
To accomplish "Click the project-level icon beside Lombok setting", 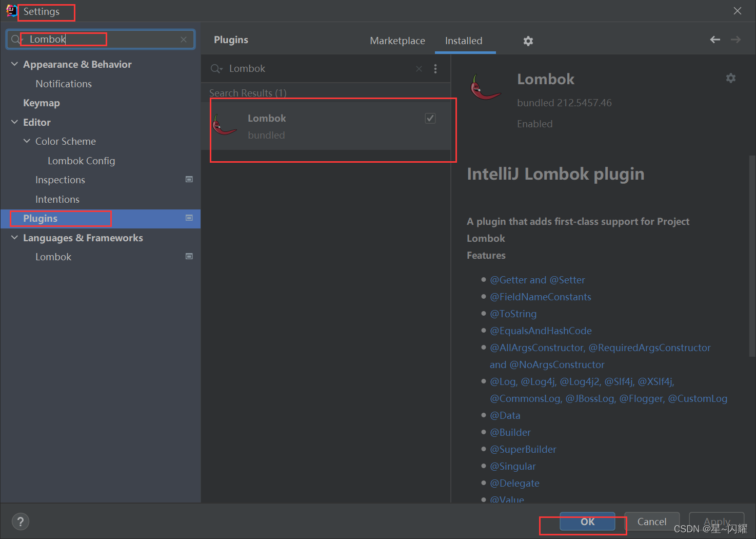I will 189,257.
